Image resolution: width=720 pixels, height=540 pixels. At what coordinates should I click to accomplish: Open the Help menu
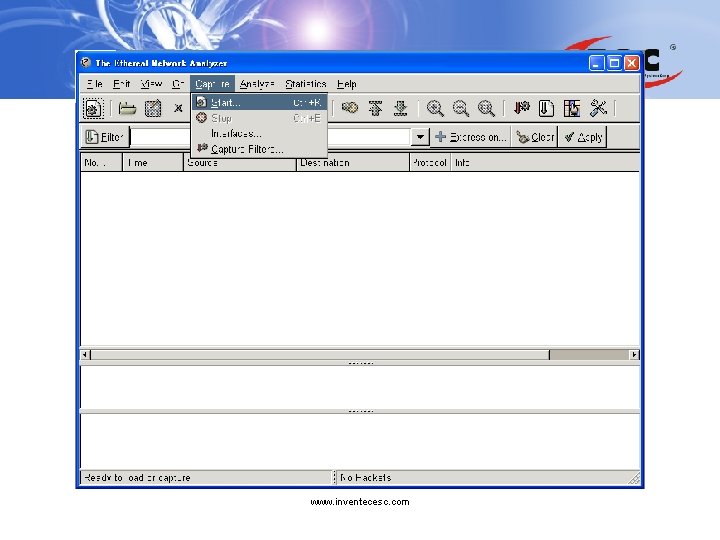(346, 84)
